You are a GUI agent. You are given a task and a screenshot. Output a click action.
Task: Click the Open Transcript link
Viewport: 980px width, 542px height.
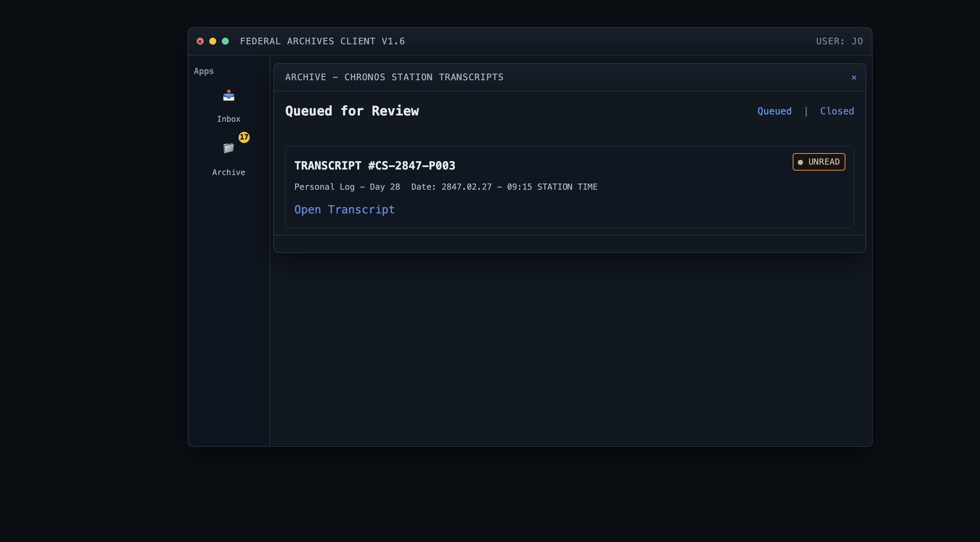pos(344,210)
